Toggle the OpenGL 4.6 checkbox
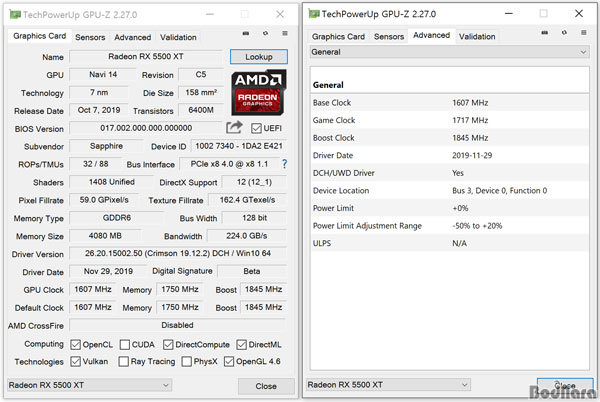 (x=229, y=362)
